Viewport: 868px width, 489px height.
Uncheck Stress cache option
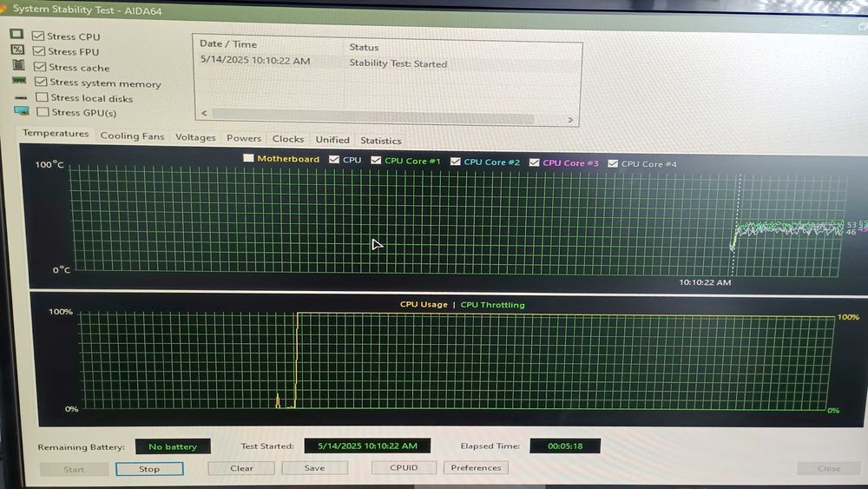(x=40, y=67)
